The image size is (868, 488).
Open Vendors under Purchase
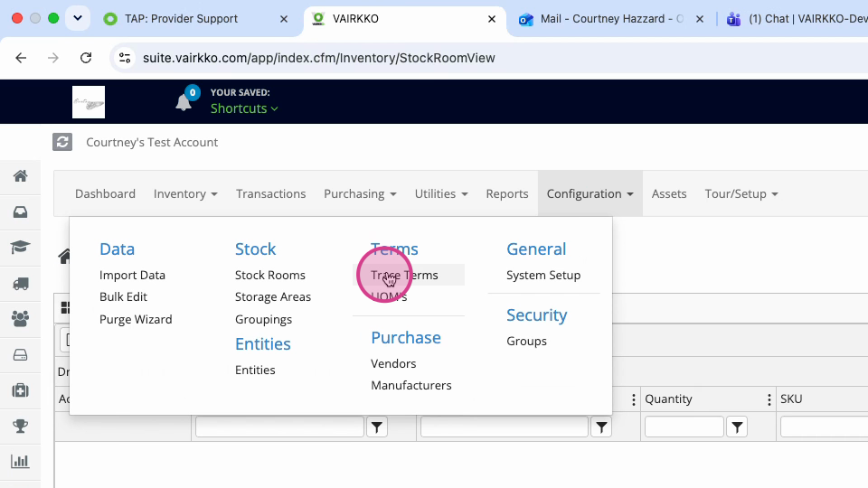[393, 363]
